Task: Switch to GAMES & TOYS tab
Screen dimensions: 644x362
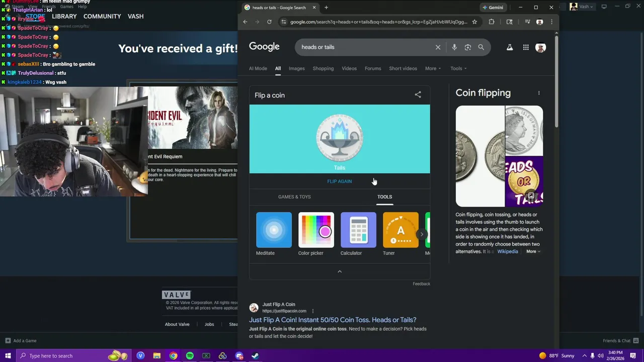Action: pyautogui.click(x=294, y=197)
